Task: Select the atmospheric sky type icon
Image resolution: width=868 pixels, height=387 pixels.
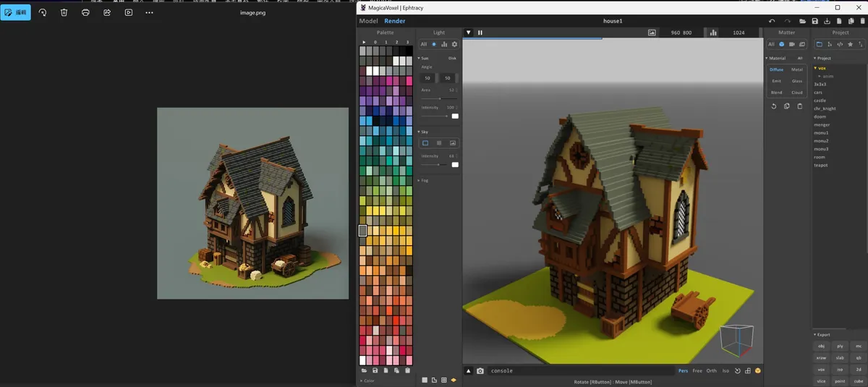Action: (x=439, y=143)
